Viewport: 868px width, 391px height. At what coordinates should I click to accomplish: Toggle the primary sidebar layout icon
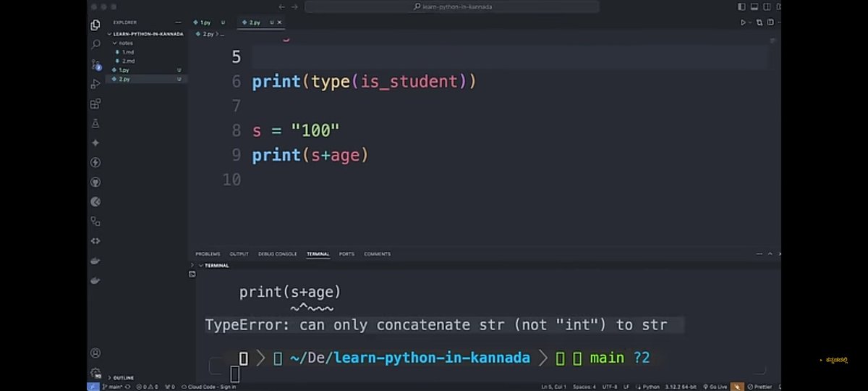pyautogui.click(x=741, y=7)
